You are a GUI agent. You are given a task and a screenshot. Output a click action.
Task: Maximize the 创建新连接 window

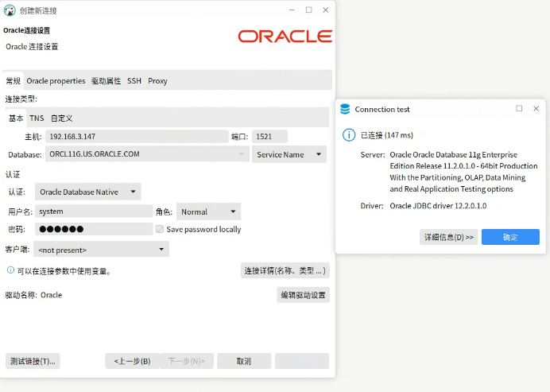click(308, 10)
